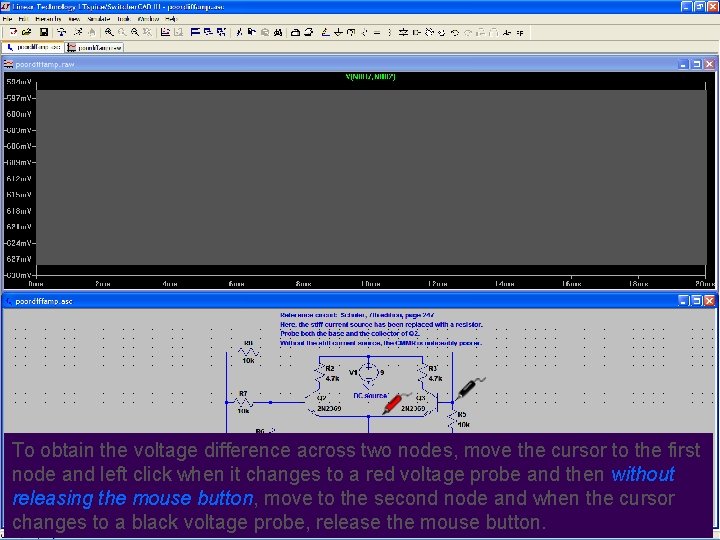Click the 10ms time axis label

point(371,284)
